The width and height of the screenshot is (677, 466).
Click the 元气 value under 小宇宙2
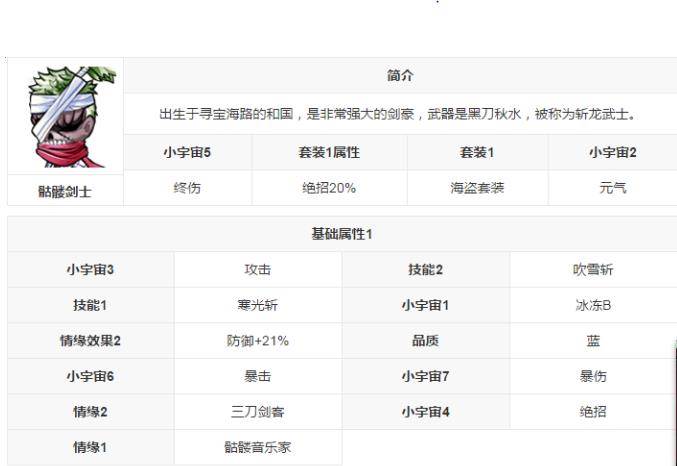pos(612,188)
